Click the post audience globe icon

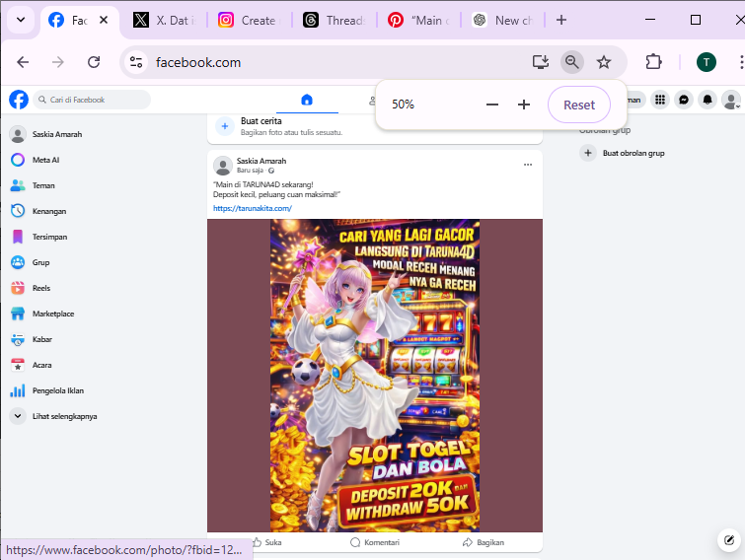270,171
